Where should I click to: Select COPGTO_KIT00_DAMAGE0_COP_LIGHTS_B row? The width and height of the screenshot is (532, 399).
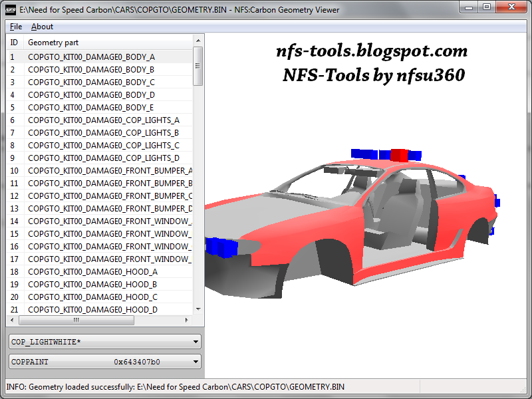coord(100,132)
